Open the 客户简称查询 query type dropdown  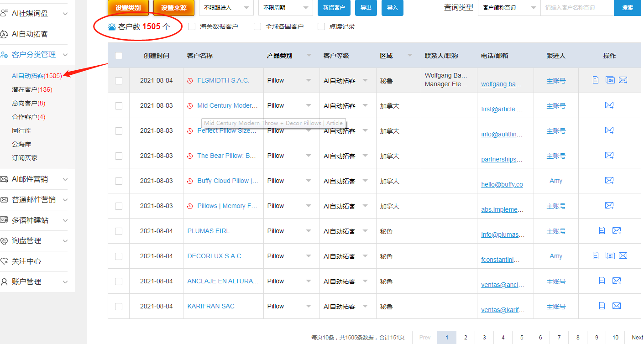pos(509,8)
